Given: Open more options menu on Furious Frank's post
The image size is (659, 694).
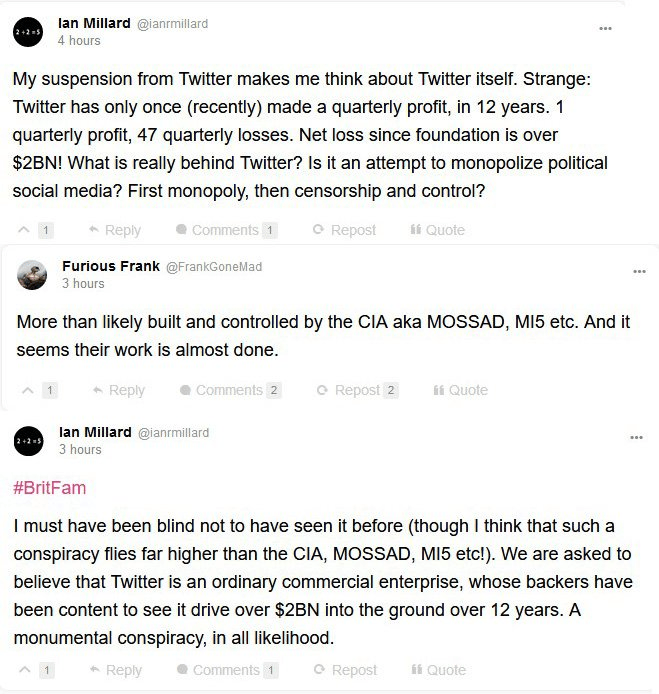Looking at the screenshot, I should tap(639, 271).
